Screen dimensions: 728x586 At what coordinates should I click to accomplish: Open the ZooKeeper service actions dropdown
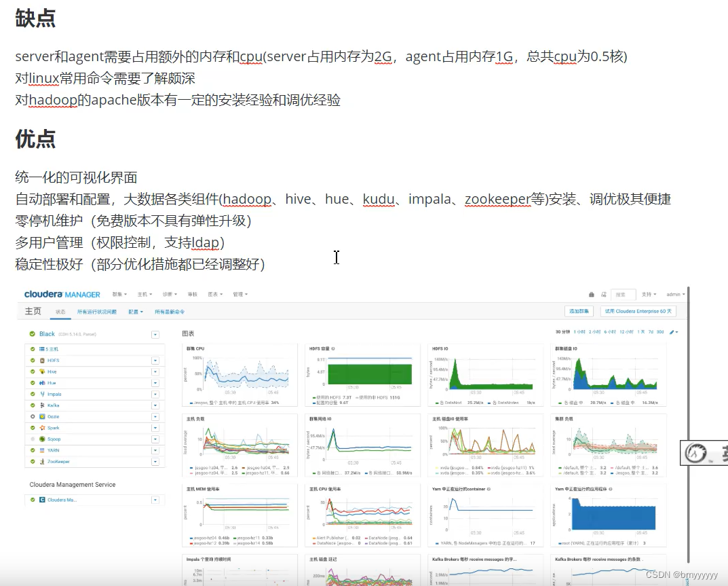155,462
